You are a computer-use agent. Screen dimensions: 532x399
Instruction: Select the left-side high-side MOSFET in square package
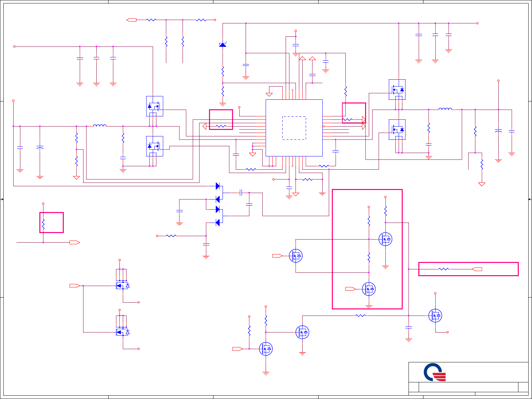155,106
